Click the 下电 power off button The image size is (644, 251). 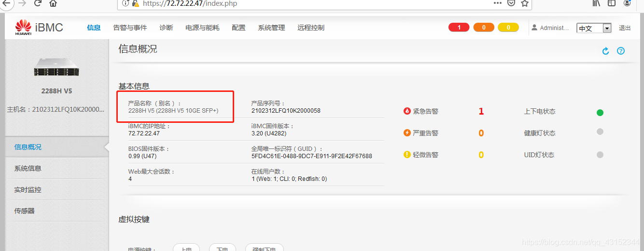pos(222,248)
